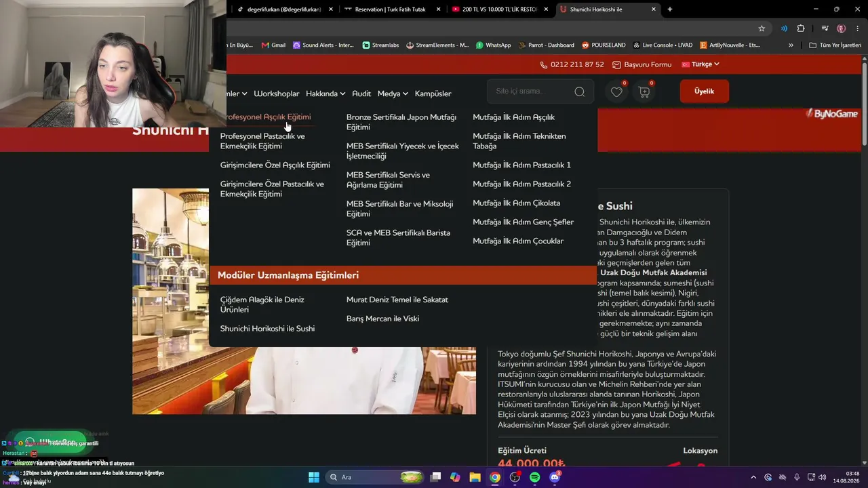
Task: Select Murat Deniz Temel ile Sakatat
Action: point(397,300)
